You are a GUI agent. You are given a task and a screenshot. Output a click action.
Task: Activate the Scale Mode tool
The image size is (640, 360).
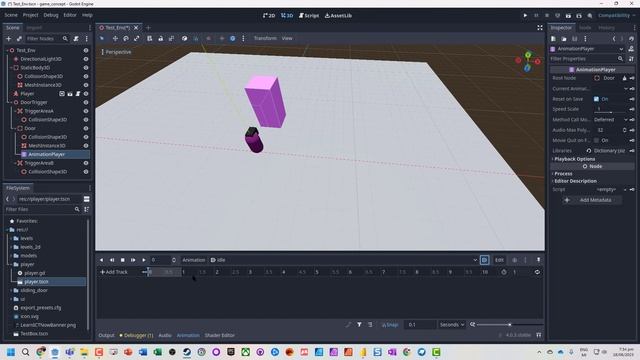pos(136,38)
